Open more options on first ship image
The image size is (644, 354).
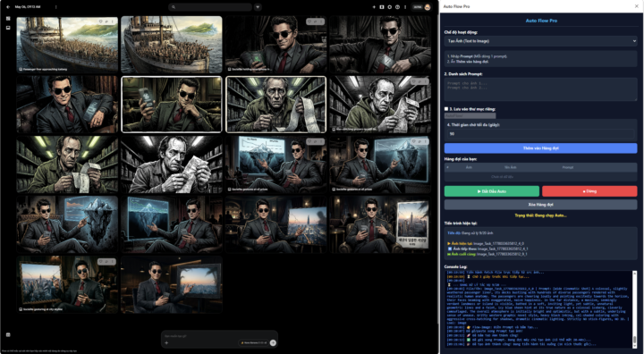click(113, 21)
